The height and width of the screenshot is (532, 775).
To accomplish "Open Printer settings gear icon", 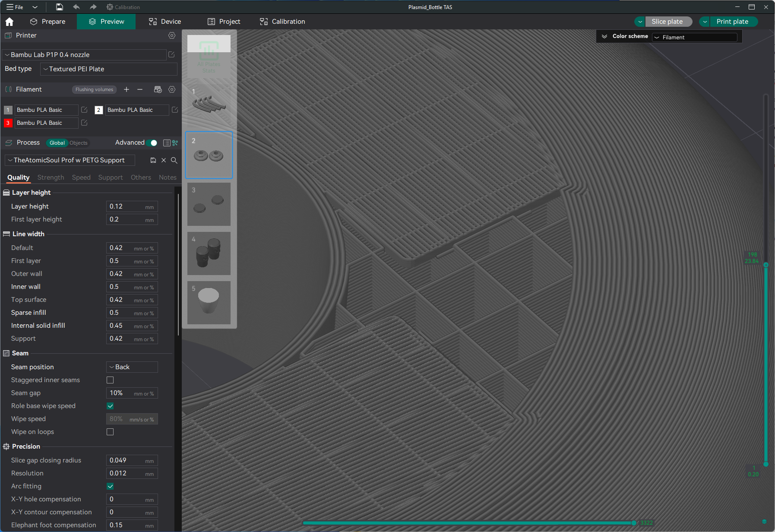I will click(x=172, y=35).
